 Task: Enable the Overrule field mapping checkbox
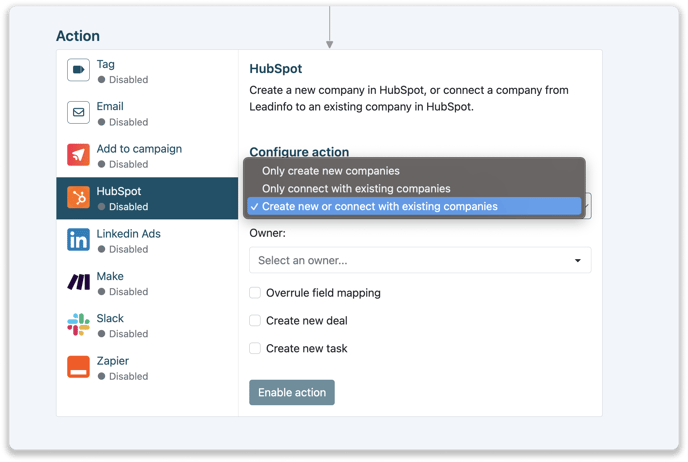255,293
